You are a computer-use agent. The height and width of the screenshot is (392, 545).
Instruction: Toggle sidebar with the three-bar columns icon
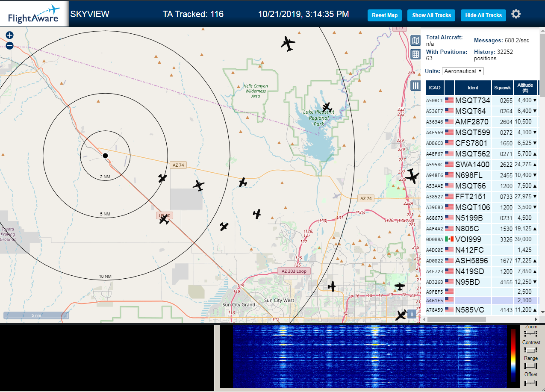click(x=415, y=85)
